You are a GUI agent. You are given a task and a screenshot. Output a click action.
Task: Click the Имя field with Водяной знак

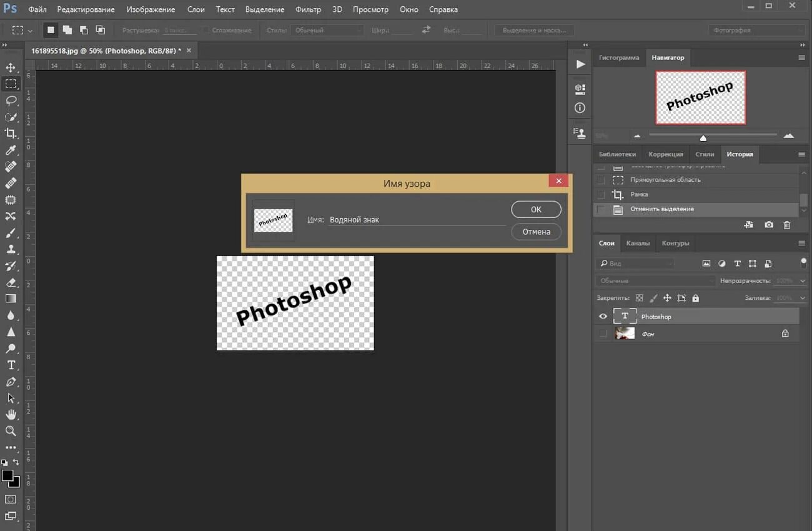click(417, 219)
